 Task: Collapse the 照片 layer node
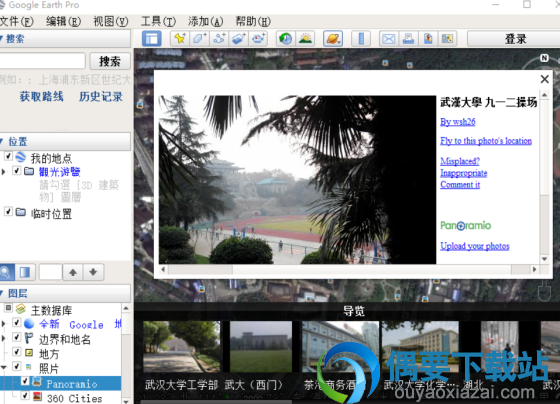(4, 367)
